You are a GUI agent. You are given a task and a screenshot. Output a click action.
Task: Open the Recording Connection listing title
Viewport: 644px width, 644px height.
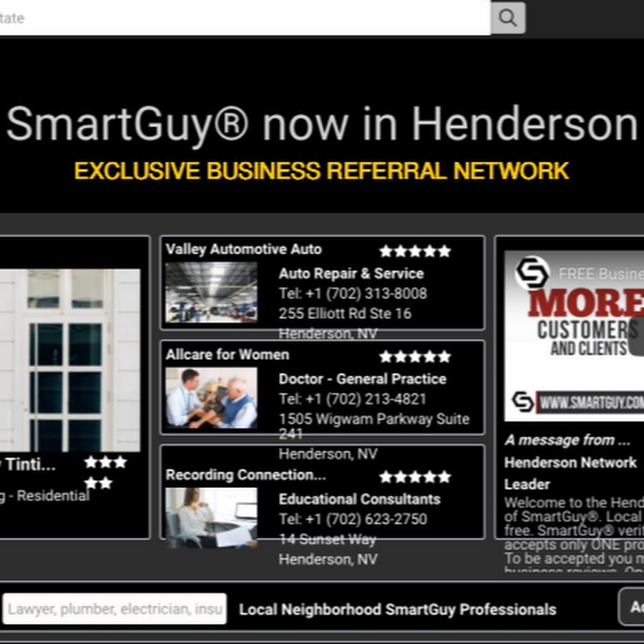(245, 475)
